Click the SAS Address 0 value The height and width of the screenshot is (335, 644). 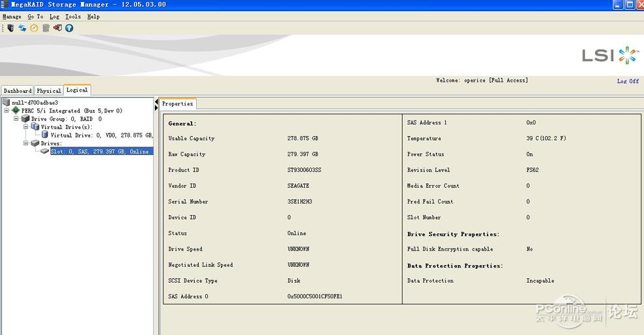314,296
